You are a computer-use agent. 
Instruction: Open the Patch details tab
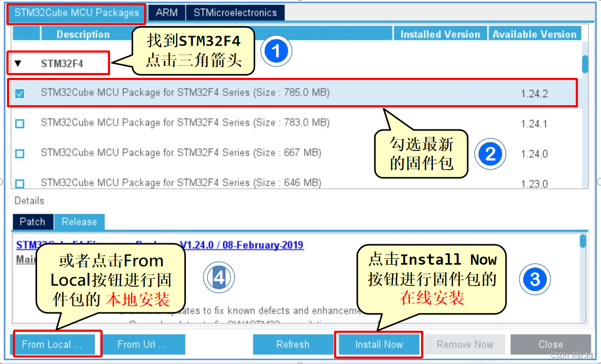tap(33, 222)
